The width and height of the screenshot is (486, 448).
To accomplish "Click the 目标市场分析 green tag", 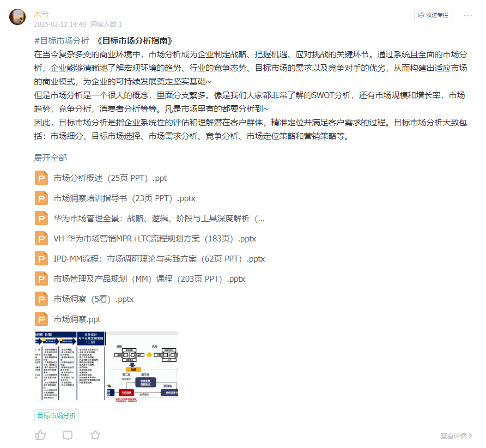I will [57, 415].
